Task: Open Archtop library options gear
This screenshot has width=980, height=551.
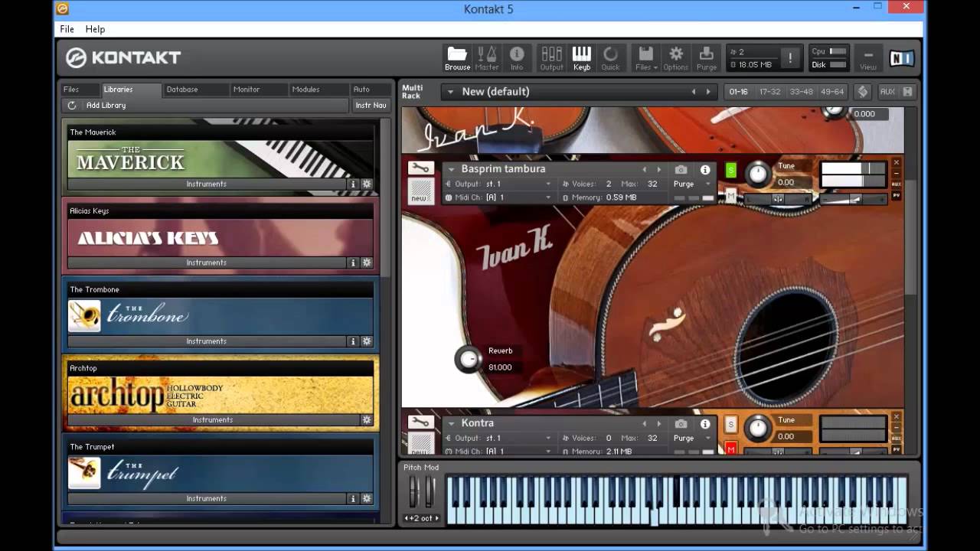Action: coord(367,420)
